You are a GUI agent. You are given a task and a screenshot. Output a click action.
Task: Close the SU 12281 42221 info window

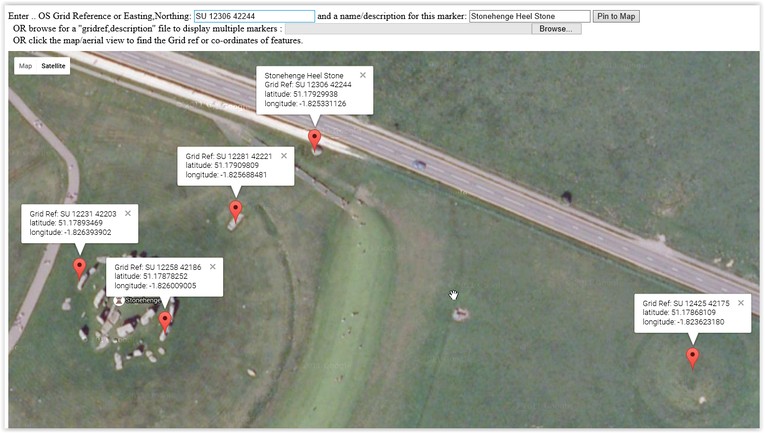pyautogui.click(x=284, y=156)
